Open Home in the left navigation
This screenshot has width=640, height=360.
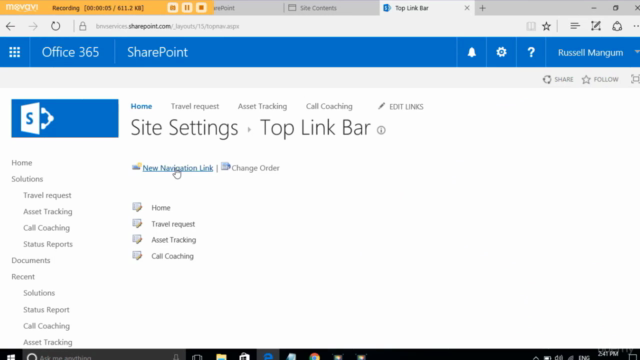pyautogui.click(x=22, y=162)
